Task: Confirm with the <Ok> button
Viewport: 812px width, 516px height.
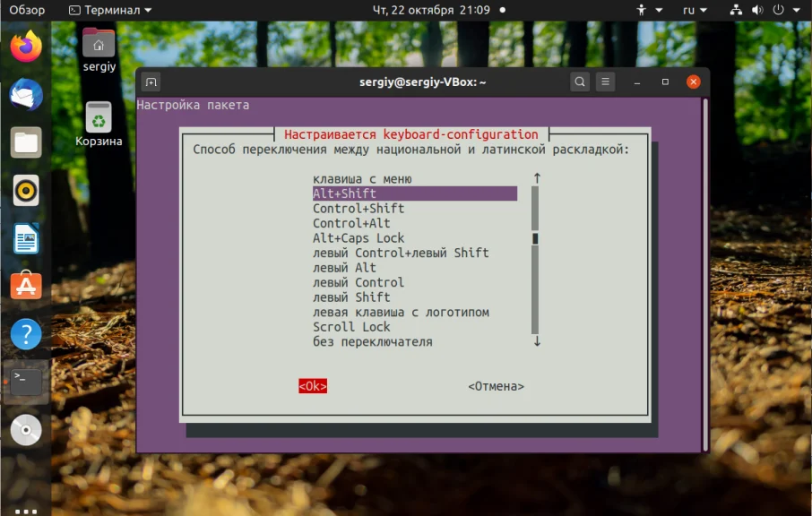Action: pos(313,386)
